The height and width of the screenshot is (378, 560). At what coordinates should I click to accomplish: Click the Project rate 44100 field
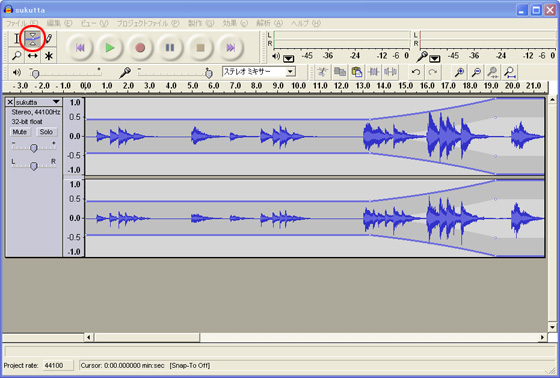tap(58, 365)
